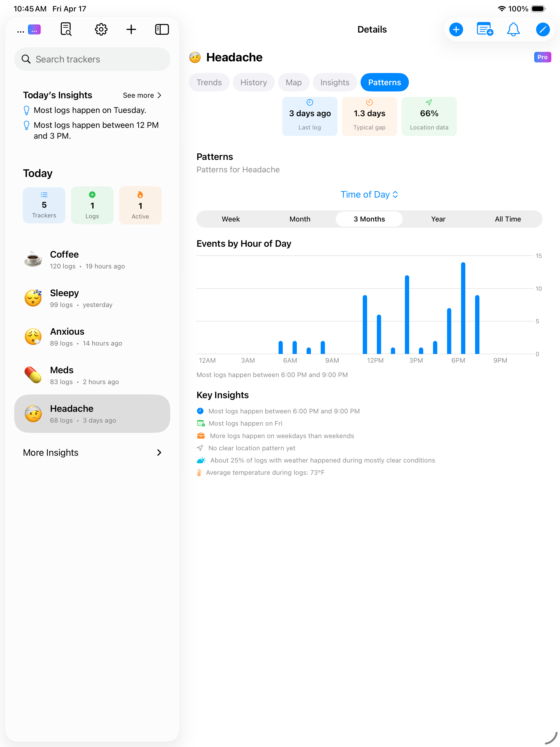Tap briefcase icon beside weekdays insight
The width and height of the screenshot is (560, 747).
pos(201,436)
